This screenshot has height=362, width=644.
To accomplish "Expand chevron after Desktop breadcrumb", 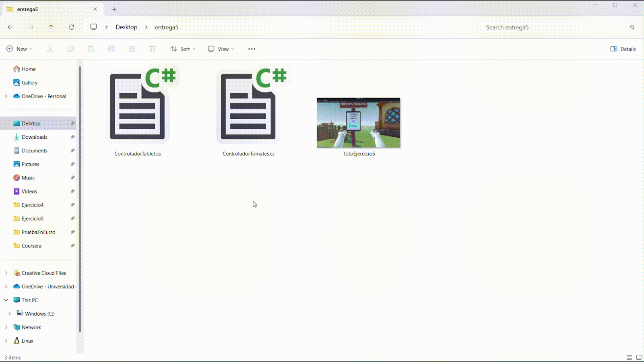I will [146, 27].
